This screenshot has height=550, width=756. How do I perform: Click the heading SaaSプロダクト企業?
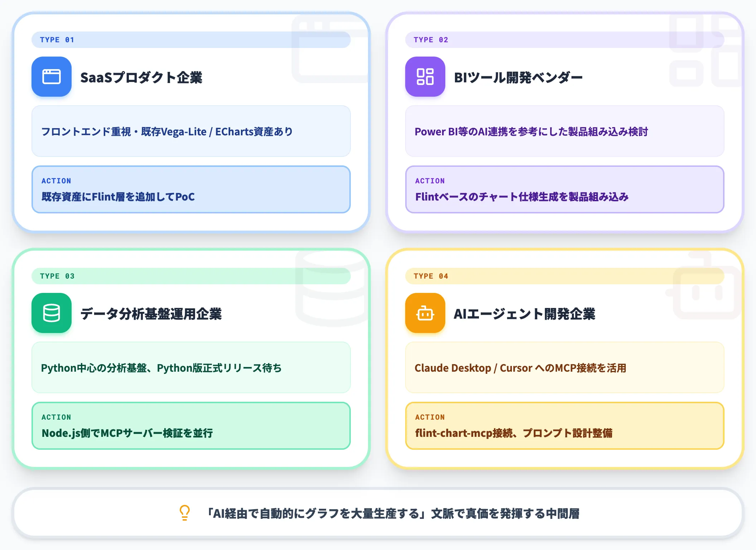click(141, 77)
